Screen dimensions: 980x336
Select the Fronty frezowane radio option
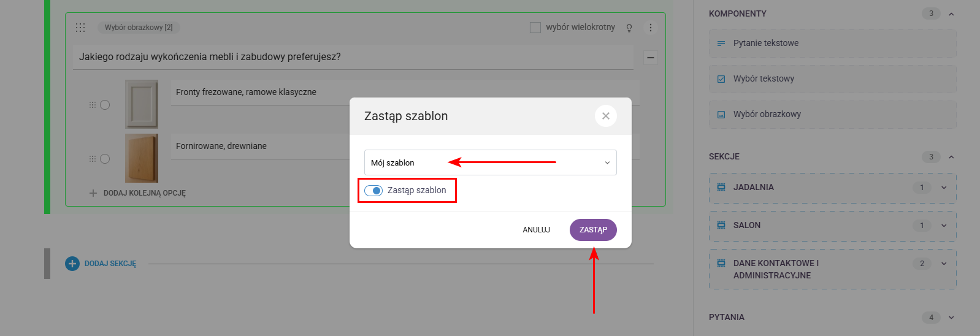tap(105, 105)
